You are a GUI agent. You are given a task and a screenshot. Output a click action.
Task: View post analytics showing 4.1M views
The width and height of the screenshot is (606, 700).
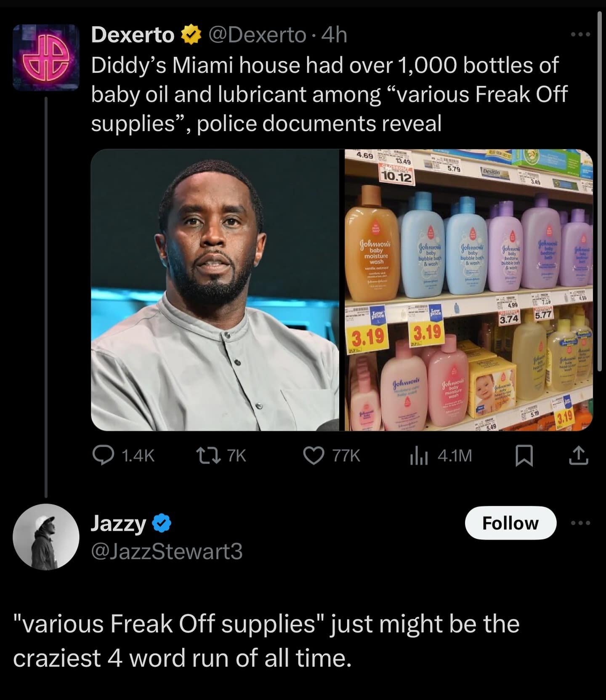coord(419,455)
